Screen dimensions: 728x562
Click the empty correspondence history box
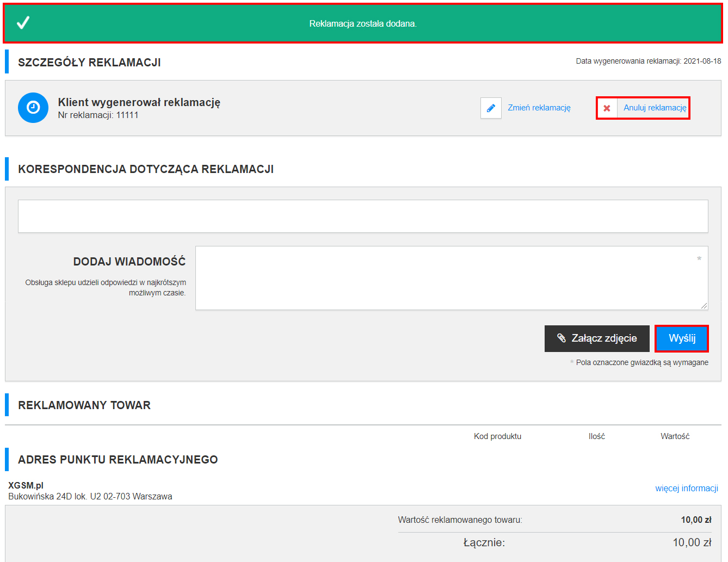pyautogui.click(x=363, y=216)
